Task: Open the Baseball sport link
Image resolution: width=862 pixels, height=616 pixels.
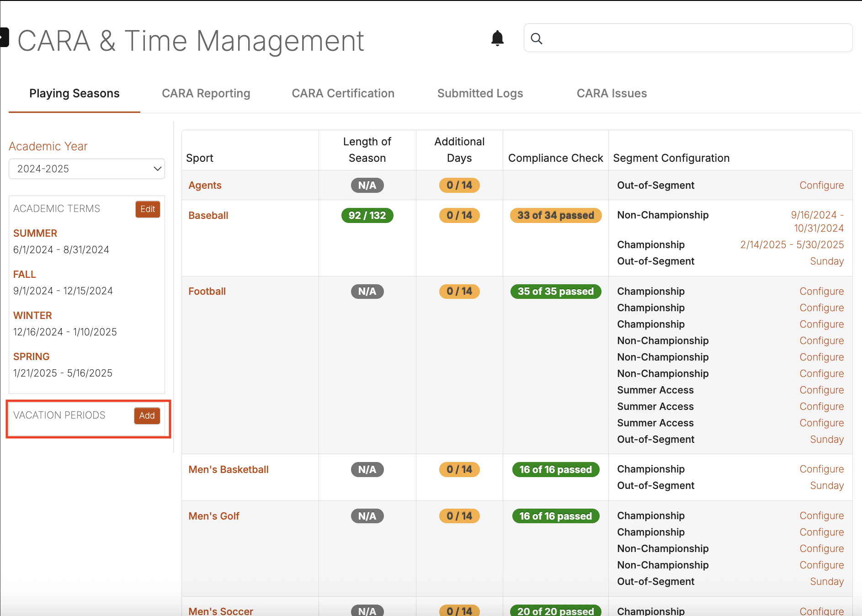Action: (x=208, y=216)
